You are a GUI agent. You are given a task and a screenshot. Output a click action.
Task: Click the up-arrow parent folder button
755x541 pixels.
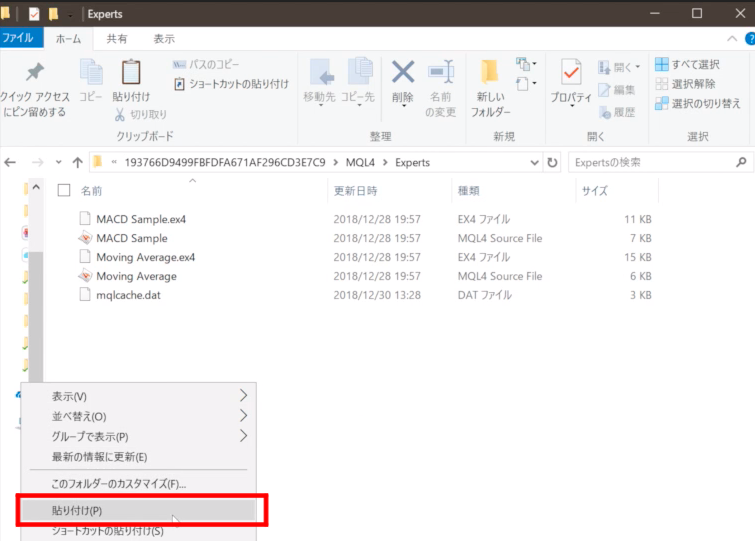[x=77, y=162]
